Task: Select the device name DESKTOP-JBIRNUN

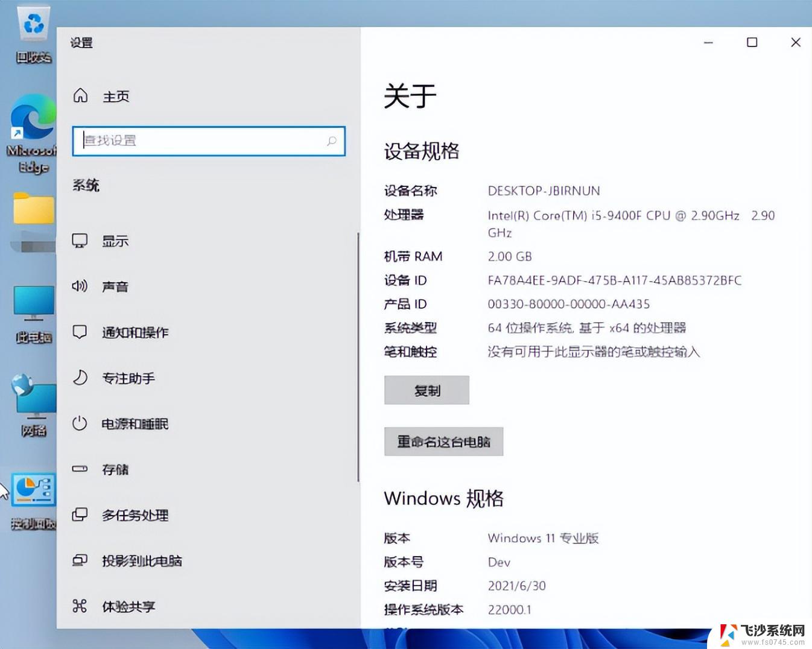Action: tap(544, 191)
